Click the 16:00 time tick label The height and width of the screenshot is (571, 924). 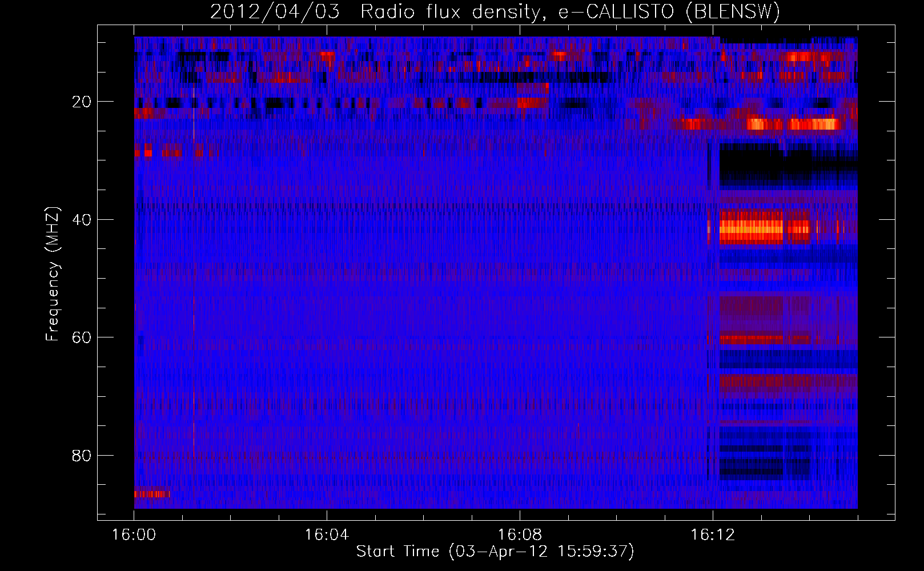point(134,535)
